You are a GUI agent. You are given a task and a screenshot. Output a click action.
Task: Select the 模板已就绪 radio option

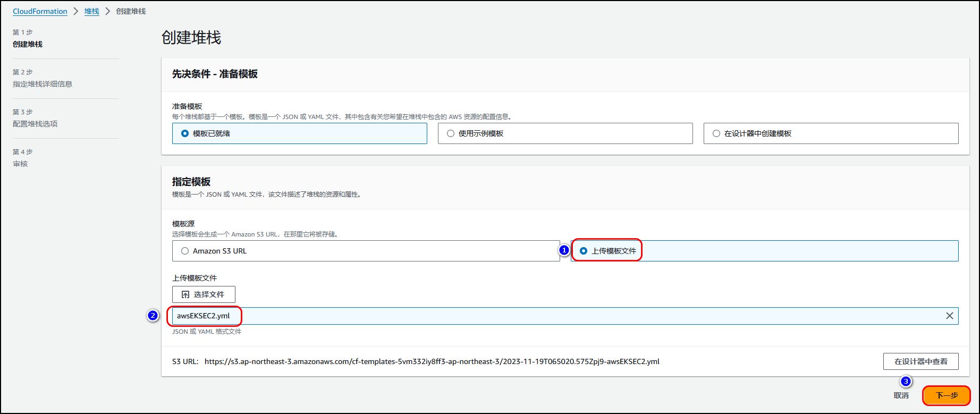[x=300, y=133]
